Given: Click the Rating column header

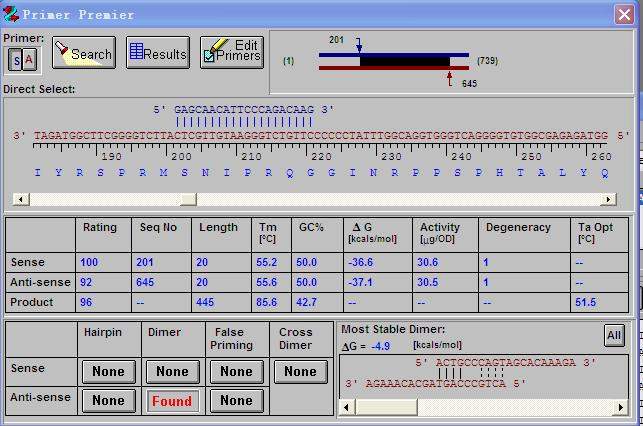Looking at the screenshot, I should point(100,227).
